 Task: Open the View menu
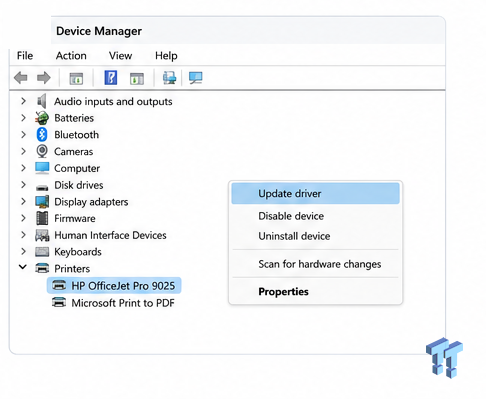pos(120,55)
